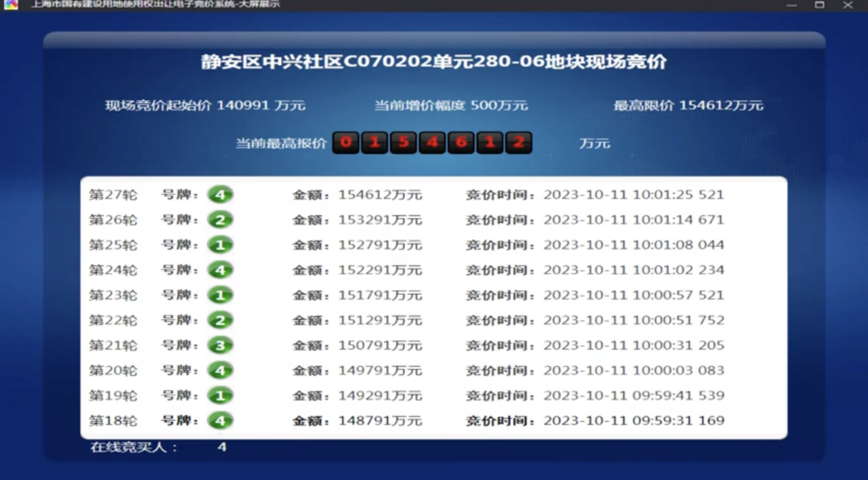Click the 第21轮 round label
Viewport: 868px width, 480px height.
pos(113,346)
